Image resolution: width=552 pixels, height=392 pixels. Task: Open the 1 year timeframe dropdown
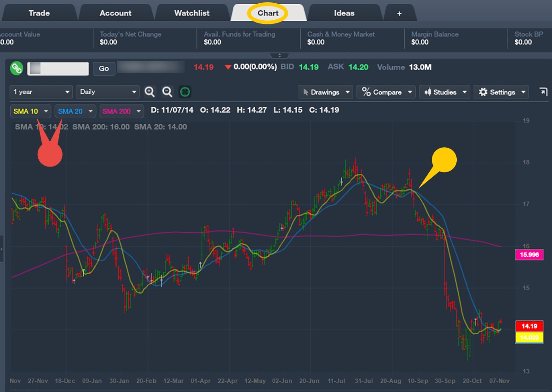(x=41, y=92)
